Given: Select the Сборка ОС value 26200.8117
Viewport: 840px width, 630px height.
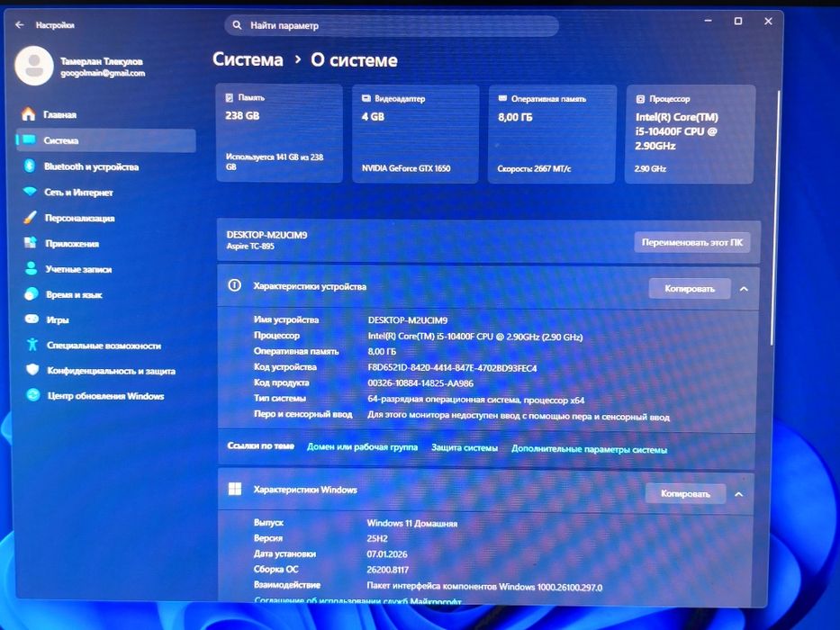Looking at the screenshot, I should 387,570.
